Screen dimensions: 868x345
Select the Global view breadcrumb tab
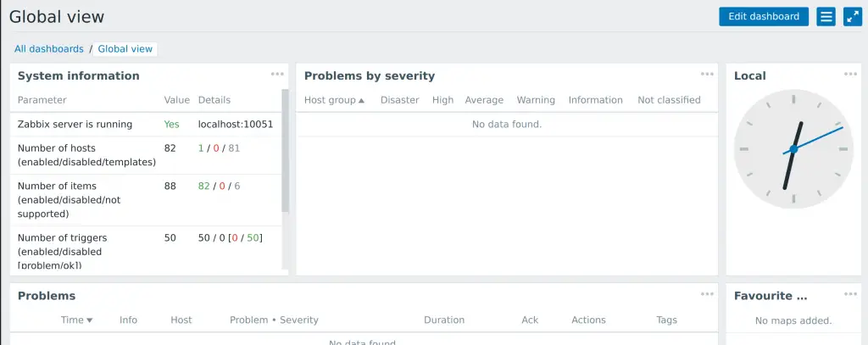click(125, 48)
